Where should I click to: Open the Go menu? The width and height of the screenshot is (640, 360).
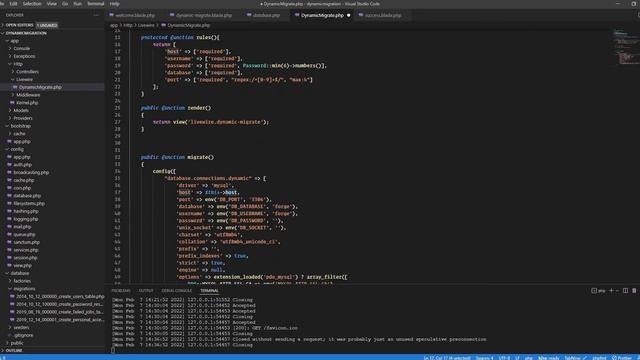click(65, 4)
